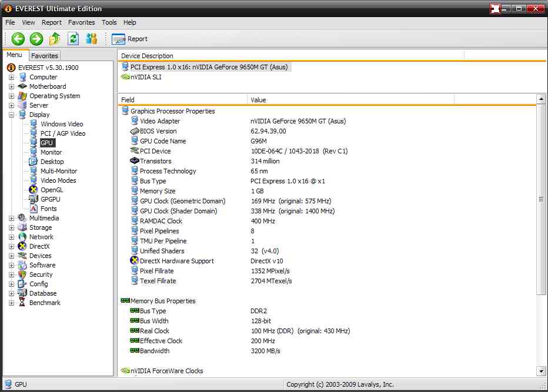
Task: Collapse the Display tree node
Action: (x=12, y=115)
